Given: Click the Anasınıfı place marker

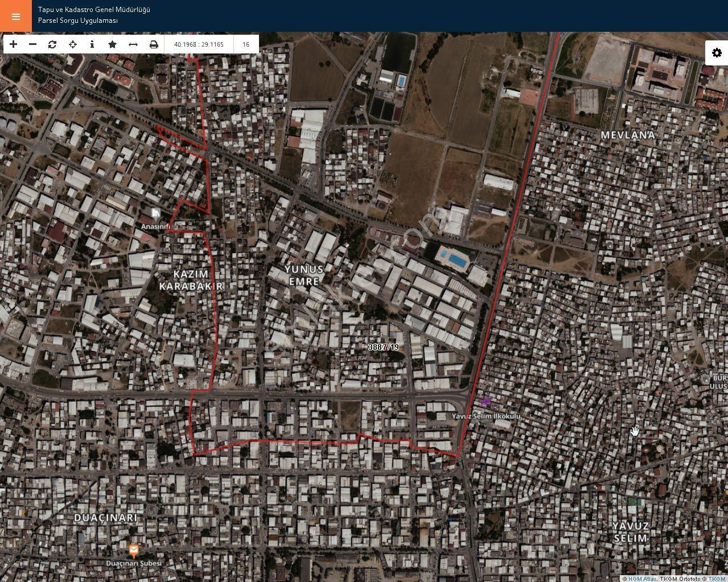Looking at the screenshot, I should (156, 214).
